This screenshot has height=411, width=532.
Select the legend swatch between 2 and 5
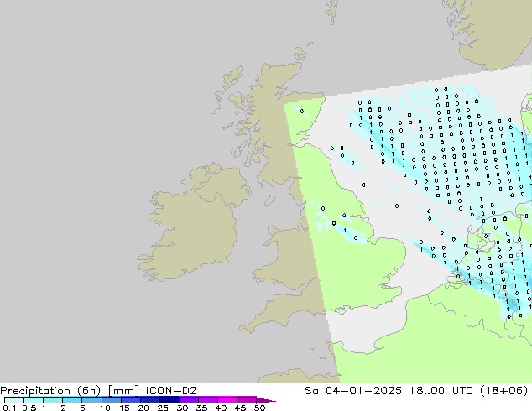pyautogui.click(x=72, y=400)
